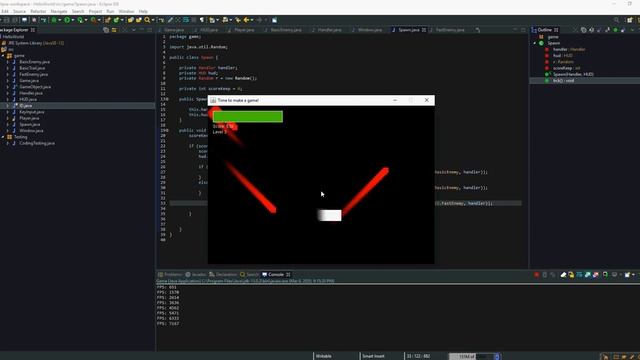Select the Console tab
This screenshot has height=360, width=640.
[275, 274]
